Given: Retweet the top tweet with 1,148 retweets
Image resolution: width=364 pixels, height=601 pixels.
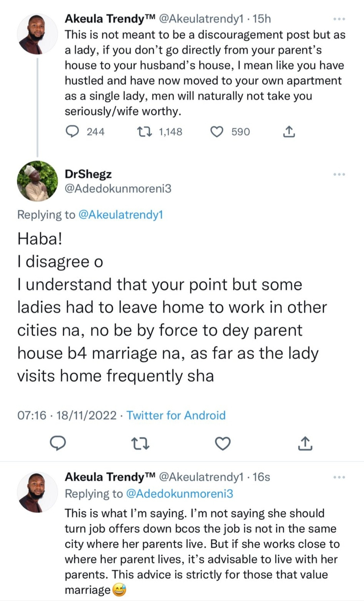Looking at the screenshot, I should click(x=145, y=132).
